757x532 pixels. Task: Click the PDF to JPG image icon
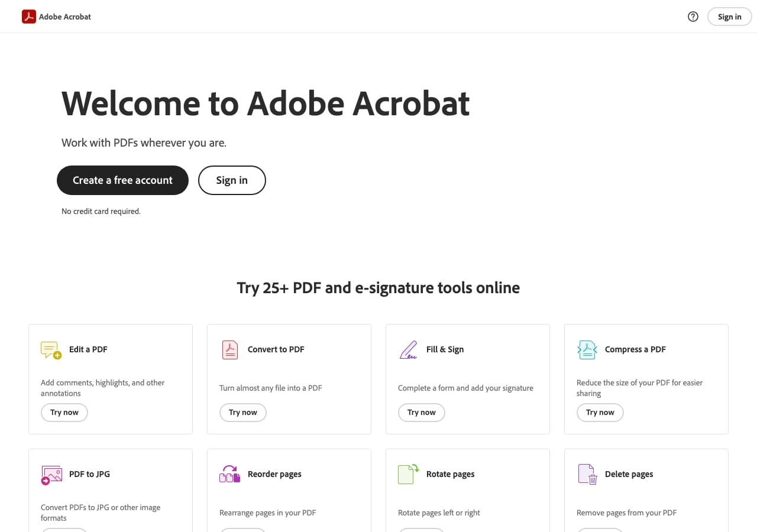click(51, 474)
